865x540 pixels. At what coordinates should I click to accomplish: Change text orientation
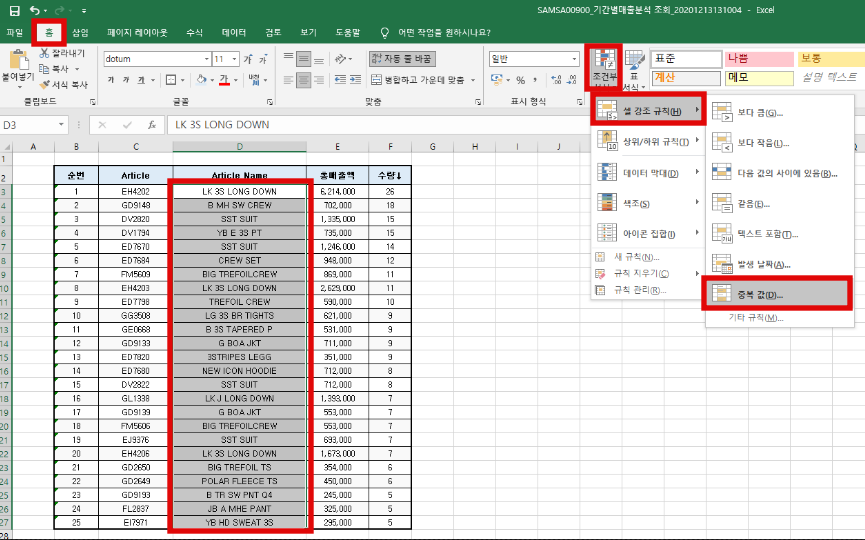point(340,58)
